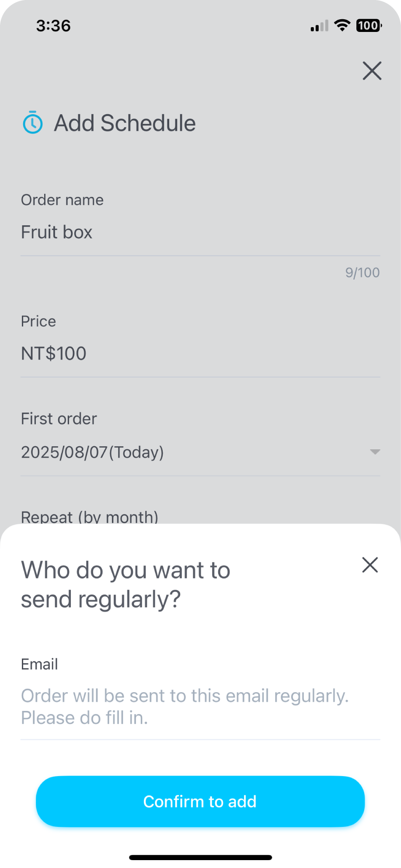Tap the Email field label

(39, 664)
